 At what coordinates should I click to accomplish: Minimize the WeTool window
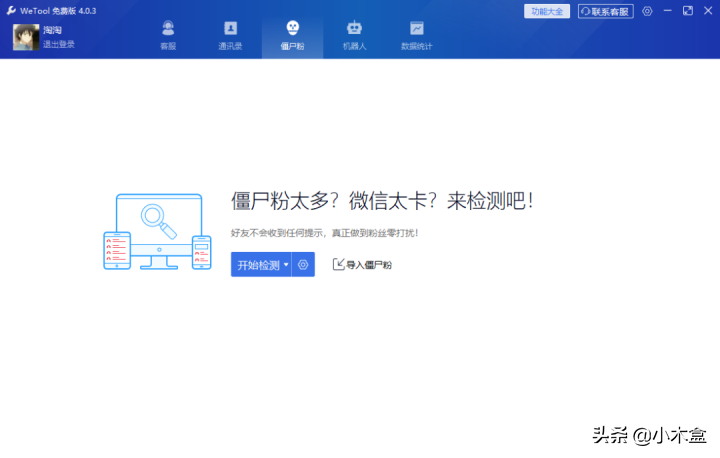point(668,11)
